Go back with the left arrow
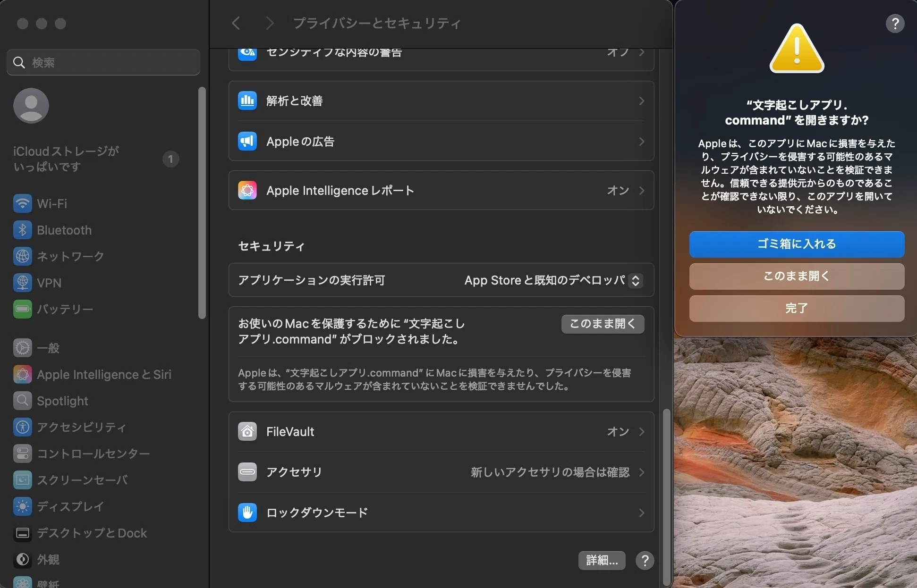Viewport: 917px width, 588px height. point(236,23)
